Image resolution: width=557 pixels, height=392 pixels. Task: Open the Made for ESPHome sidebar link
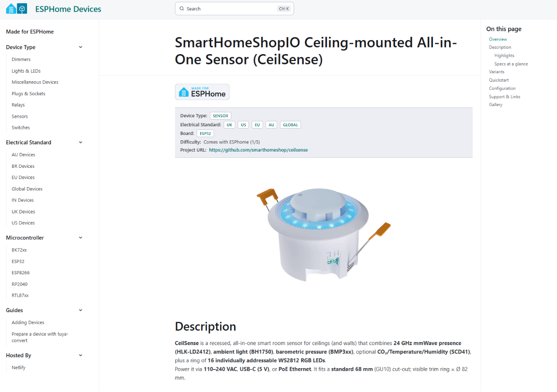[x=30, y=32]
